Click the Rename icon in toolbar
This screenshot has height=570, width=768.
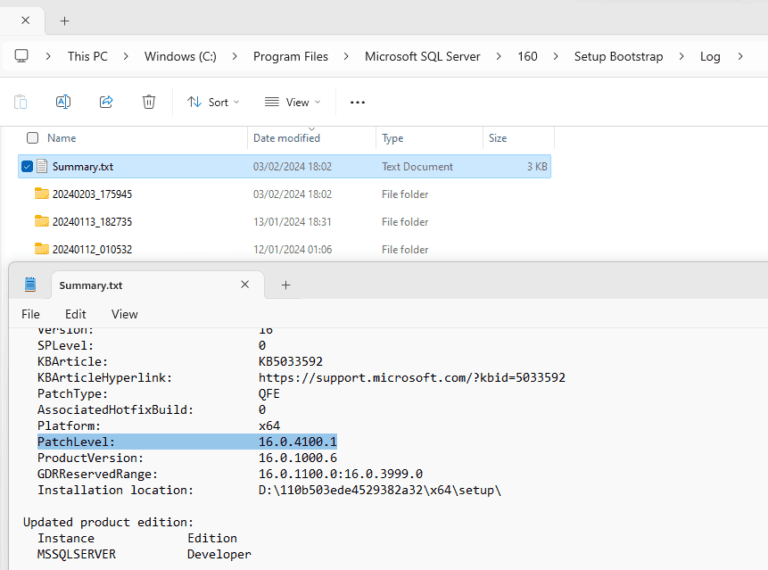[x=63, y=102]
